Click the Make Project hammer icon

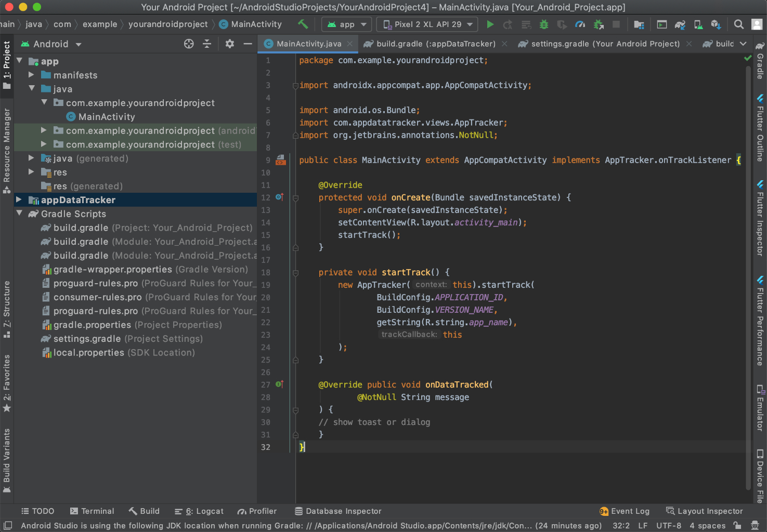(303, 24)
